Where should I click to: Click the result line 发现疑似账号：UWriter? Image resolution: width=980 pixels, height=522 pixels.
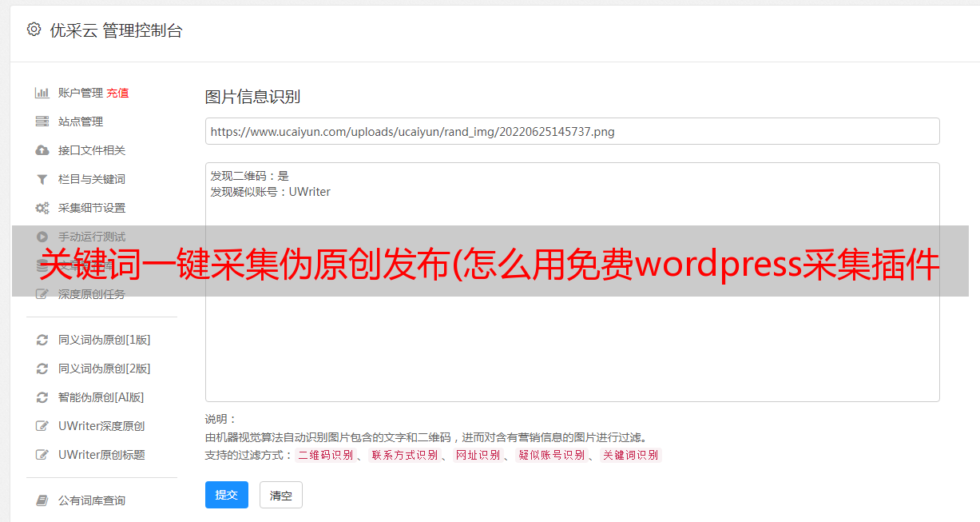pos(270,192)
